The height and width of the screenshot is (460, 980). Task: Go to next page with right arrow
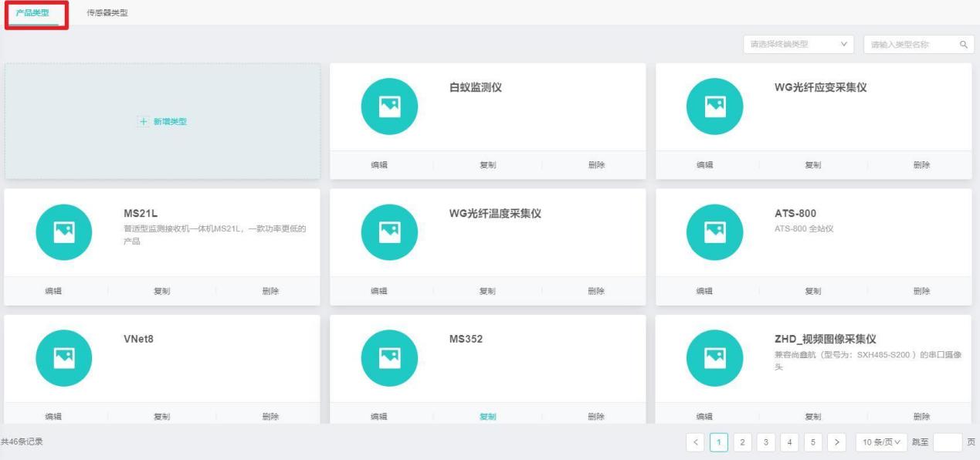coord(836,442)
